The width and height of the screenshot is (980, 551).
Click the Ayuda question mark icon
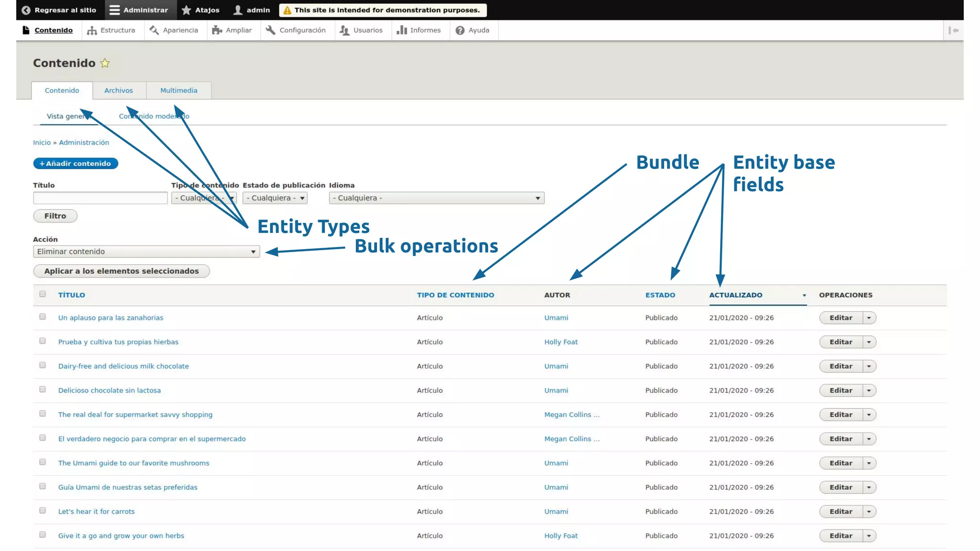click(460, 31)
